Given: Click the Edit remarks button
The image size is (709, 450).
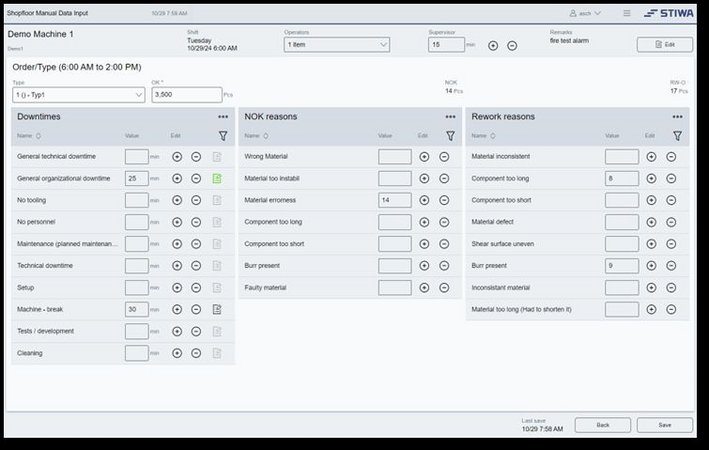Looking at the screenshot, I should click(x=664, y=45).
